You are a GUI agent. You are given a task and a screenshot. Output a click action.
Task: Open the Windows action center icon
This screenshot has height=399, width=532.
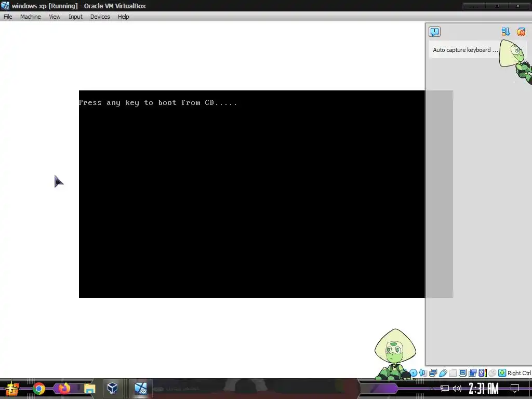point(515,389)
